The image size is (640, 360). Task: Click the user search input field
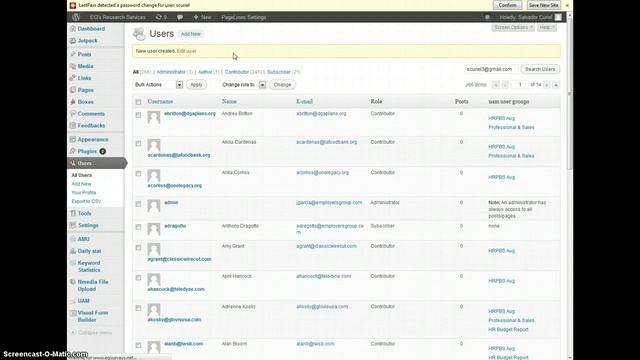491,69
